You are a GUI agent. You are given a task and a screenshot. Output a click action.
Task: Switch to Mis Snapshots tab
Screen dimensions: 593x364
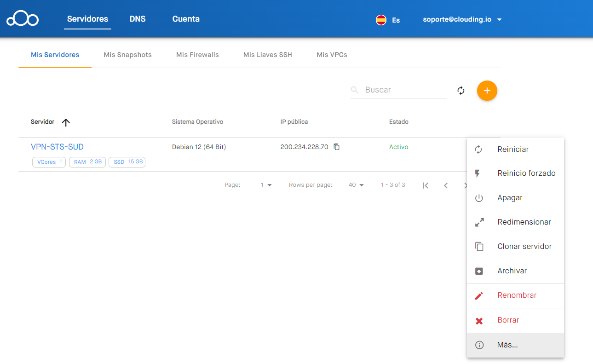(127, 55)
